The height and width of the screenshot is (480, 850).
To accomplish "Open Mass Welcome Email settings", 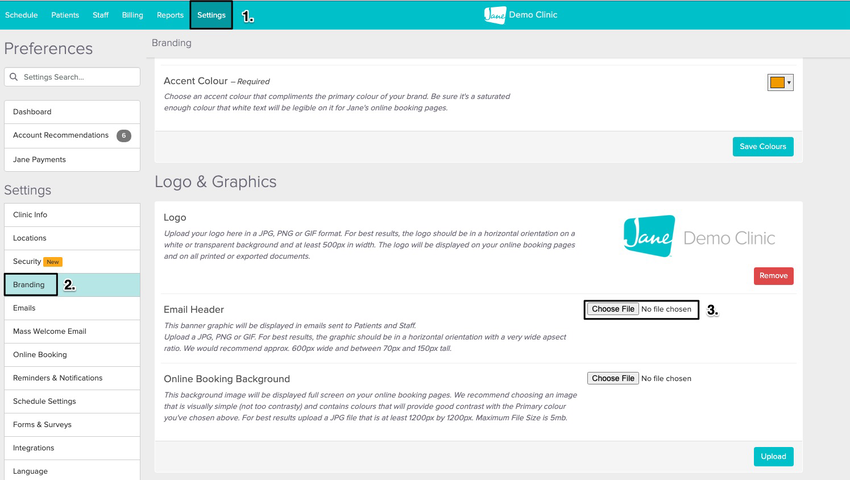I will [x=72, y=331].
